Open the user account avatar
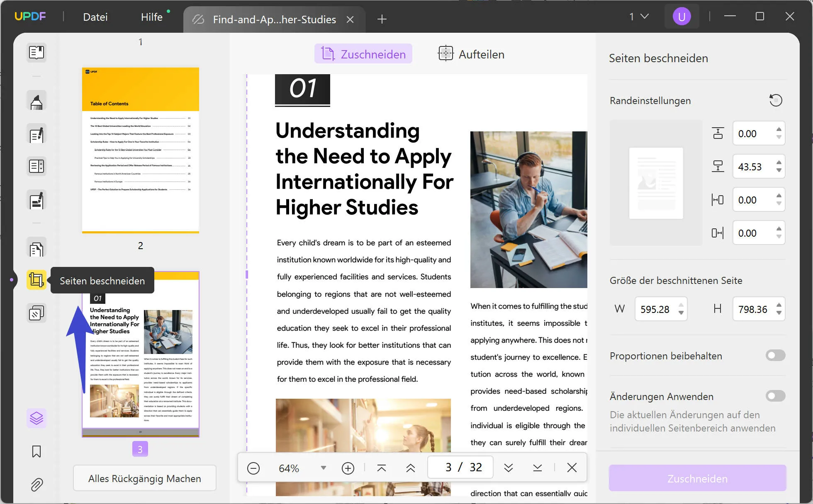The height and width of the screenshot is (504, 813). click(x=682, y=17)
